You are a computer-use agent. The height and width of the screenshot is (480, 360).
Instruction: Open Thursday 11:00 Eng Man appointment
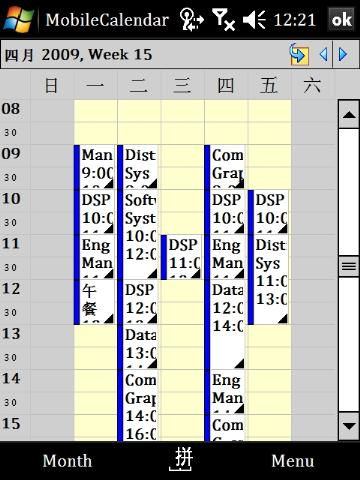[x=224, y=257]
